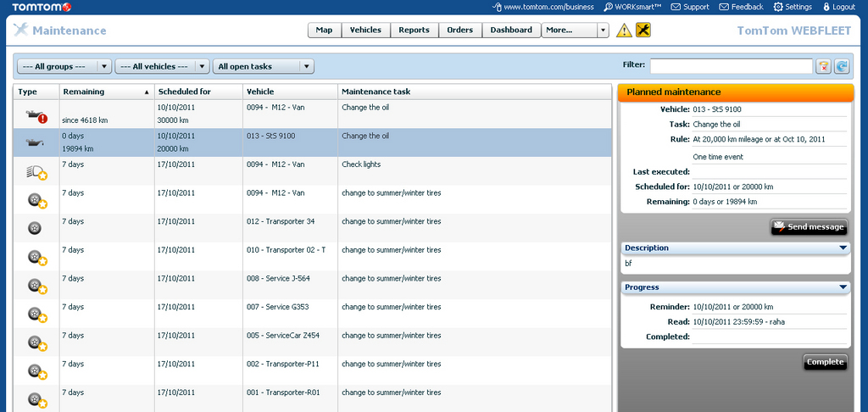Click '012 - Transporter 34' vehicle cell
The height and width of the screenshot is (412, 868).
pyautogui.click(x=281, y=221)
